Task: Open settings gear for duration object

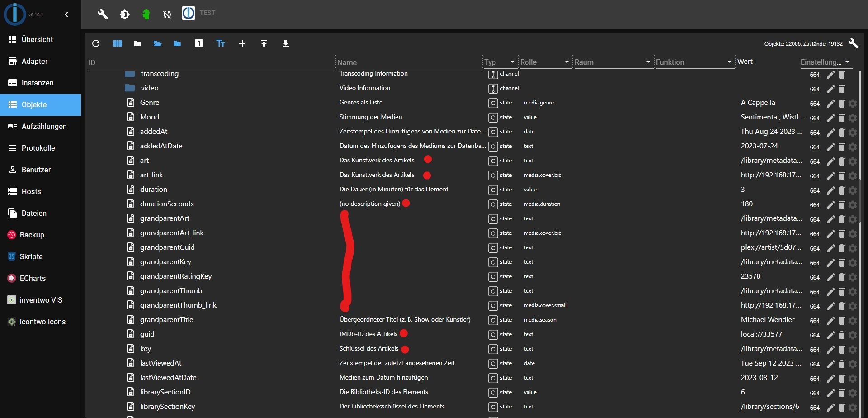Action: point(853,190)
